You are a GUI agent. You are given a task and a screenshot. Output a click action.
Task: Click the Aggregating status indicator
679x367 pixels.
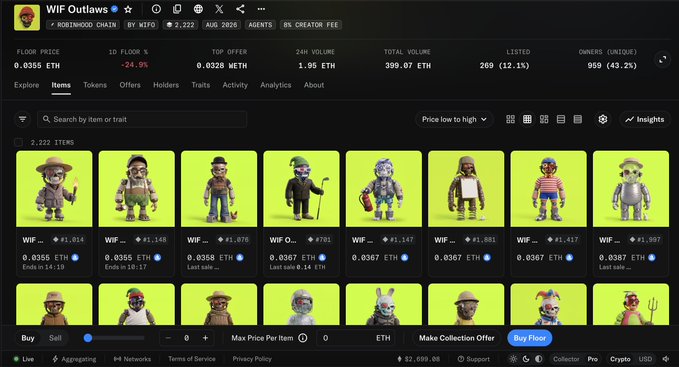[x=74, y=359]
